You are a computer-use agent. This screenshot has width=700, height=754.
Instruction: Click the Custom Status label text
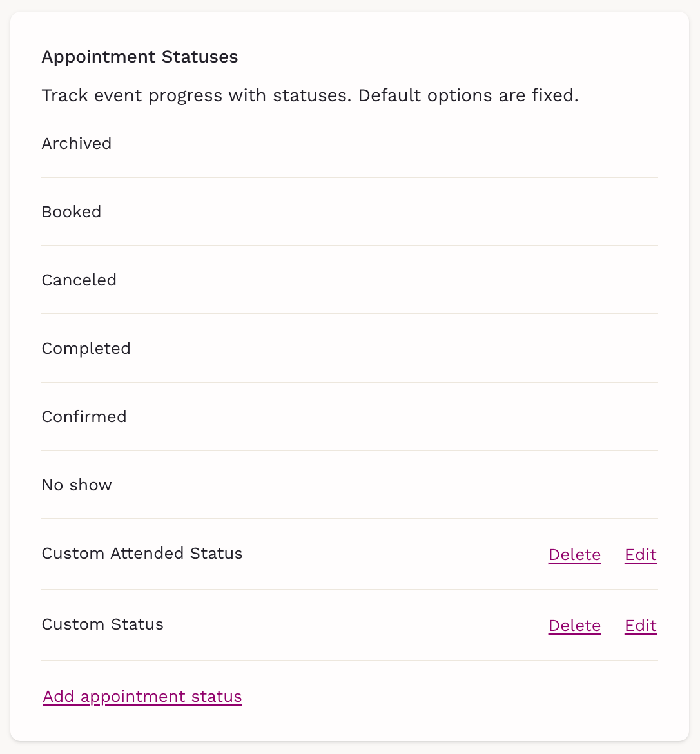pyautogui.click(x=102, y=624)
